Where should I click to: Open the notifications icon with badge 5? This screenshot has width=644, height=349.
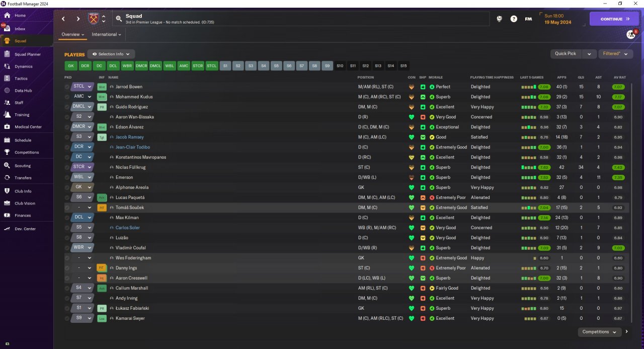pos(631,34)
